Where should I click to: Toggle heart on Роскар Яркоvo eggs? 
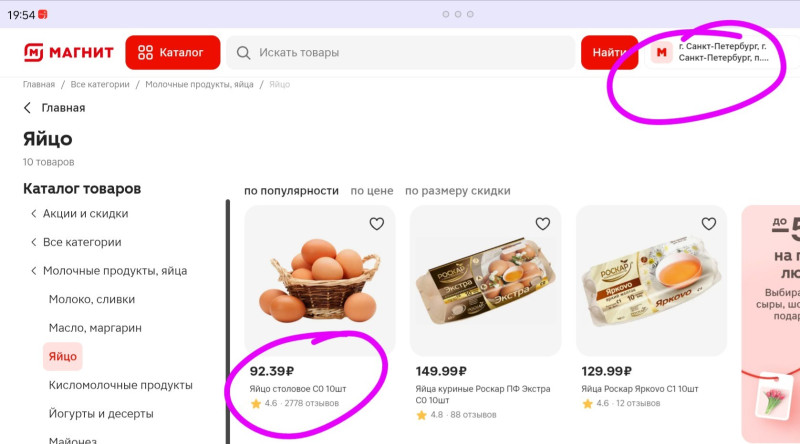point(709,224)
